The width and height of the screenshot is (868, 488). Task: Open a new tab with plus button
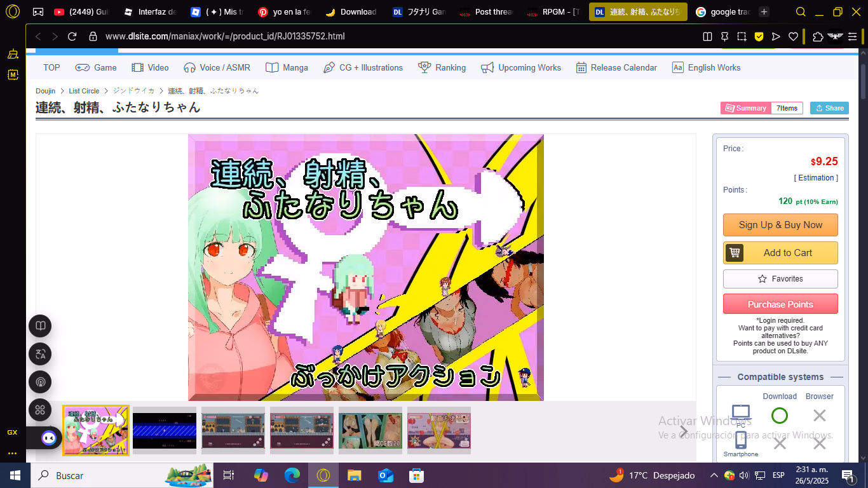click(x=764, y=11)
